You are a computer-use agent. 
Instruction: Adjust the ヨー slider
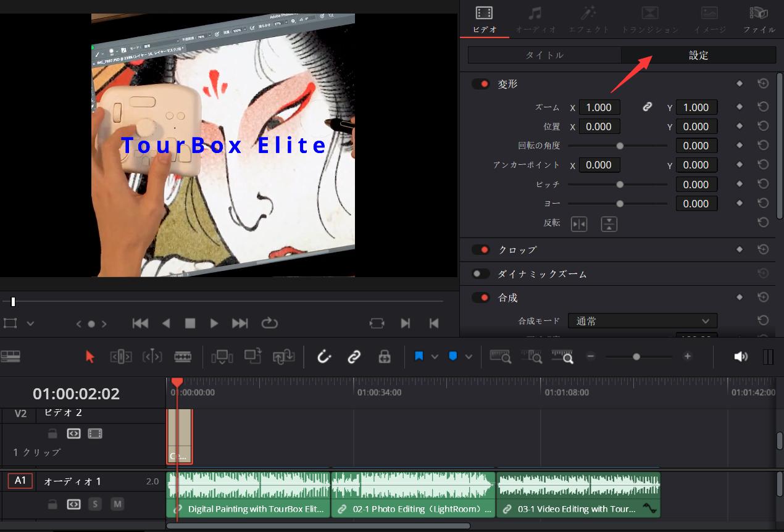point(619,203)
